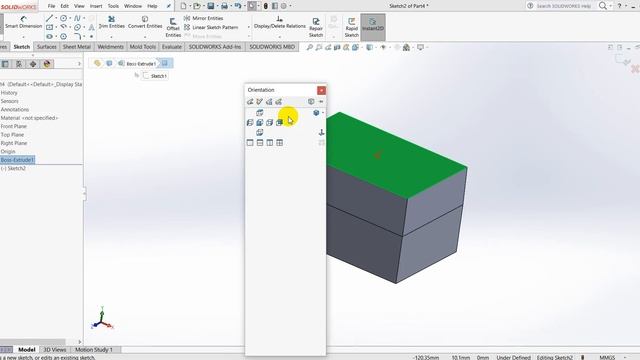640x360 pixels.
Task: Switch to the Evaluate tab
Action: (171, 47)
